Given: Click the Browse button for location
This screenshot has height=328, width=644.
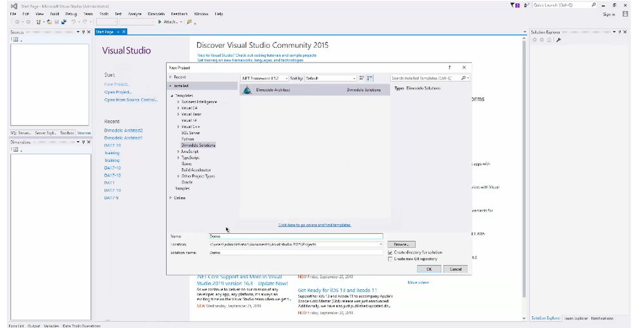Looking at the screenshot, I should tap(401, 244).
